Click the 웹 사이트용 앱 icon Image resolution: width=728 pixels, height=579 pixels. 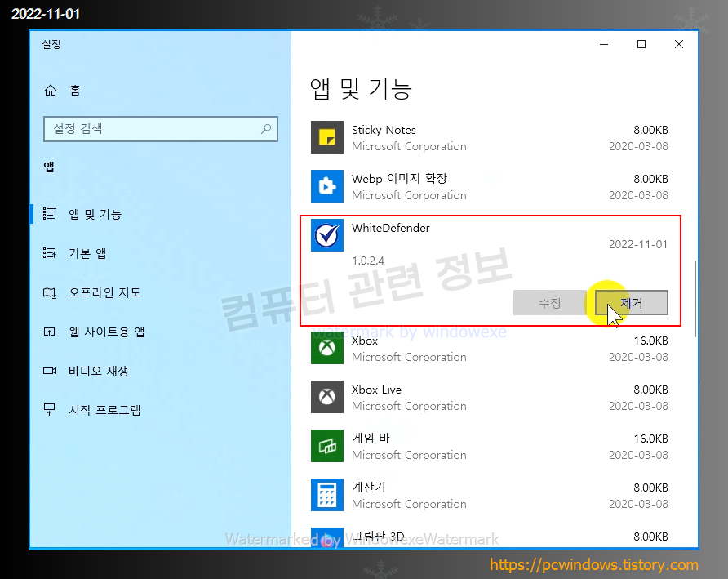(x=49, y=332)
